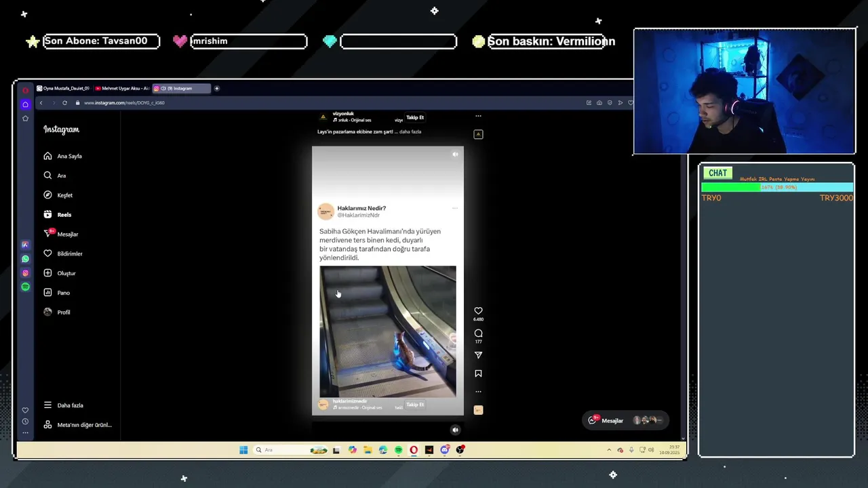Switch to Oyna Mustafa_Daulet tab

pyautogui.click(x=63, y=88)
